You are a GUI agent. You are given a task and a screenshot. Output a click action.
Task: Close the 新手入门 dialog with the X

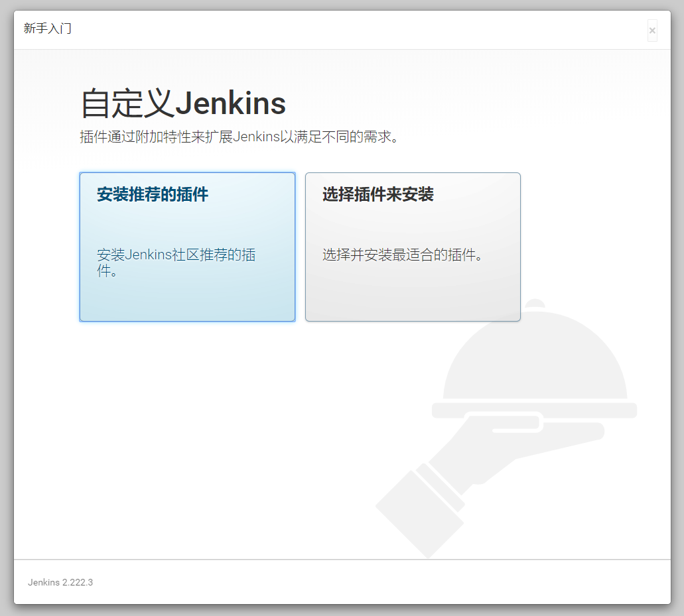pyautogui.click(x=652, y=31)
